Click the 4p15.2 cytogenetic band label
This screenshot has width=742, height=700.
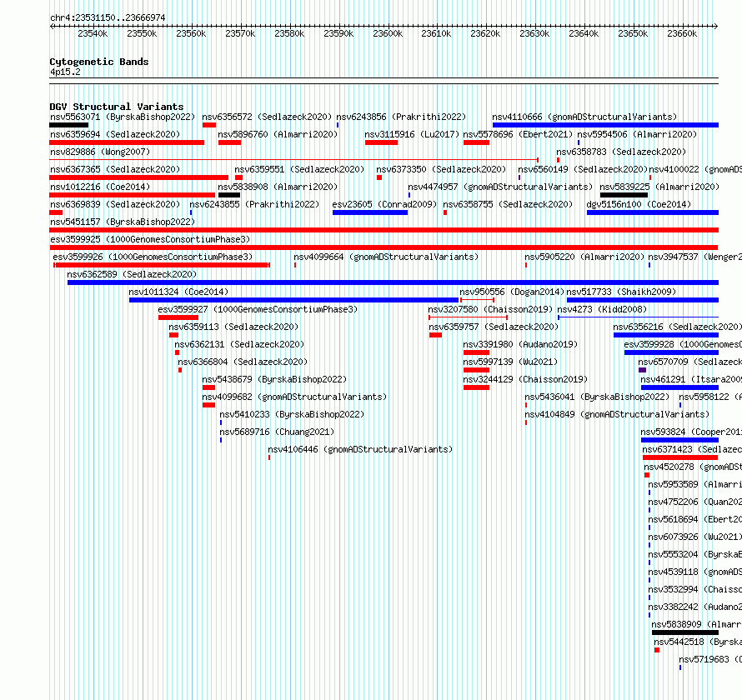click(x=65, y=72)
